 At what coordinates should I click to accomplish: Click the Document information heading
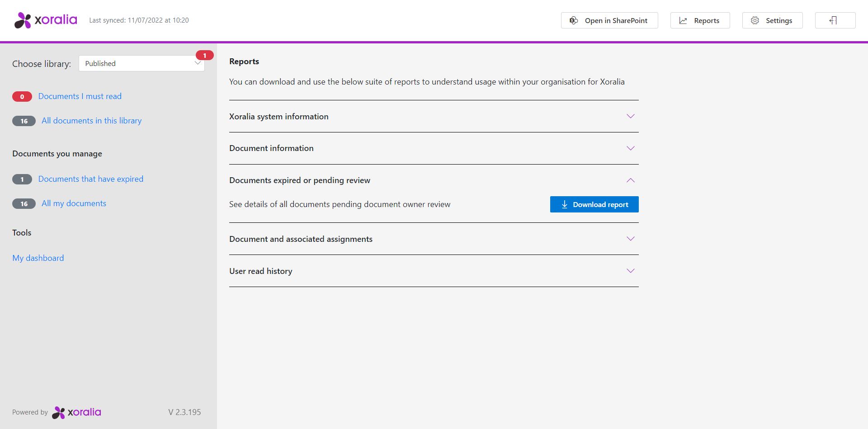[271, 148]
